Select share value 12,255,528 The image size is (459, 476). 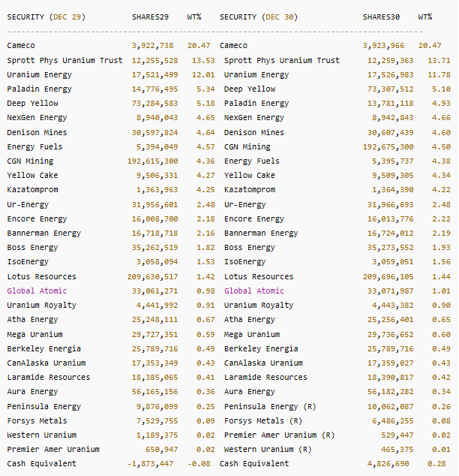coord(154,60)
